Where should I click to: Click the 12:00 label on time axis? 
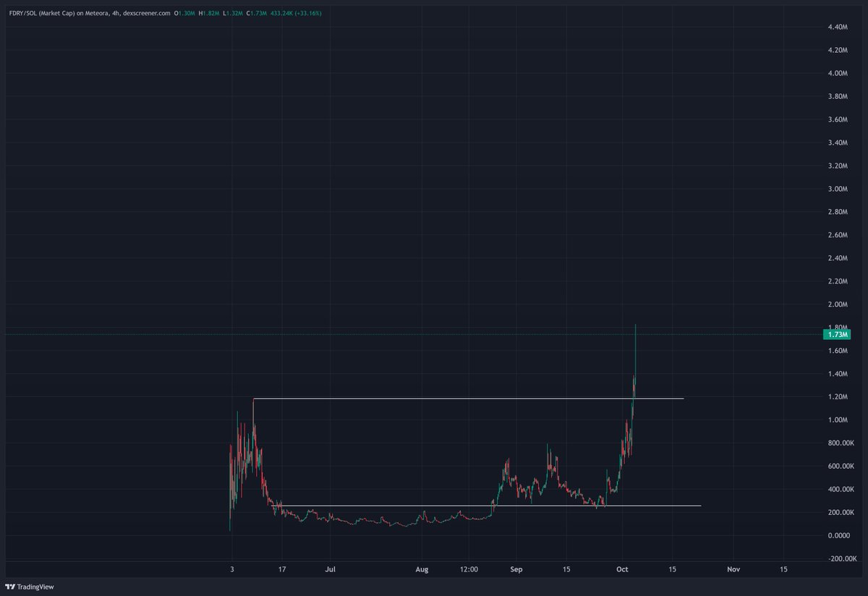pos(469,570)
